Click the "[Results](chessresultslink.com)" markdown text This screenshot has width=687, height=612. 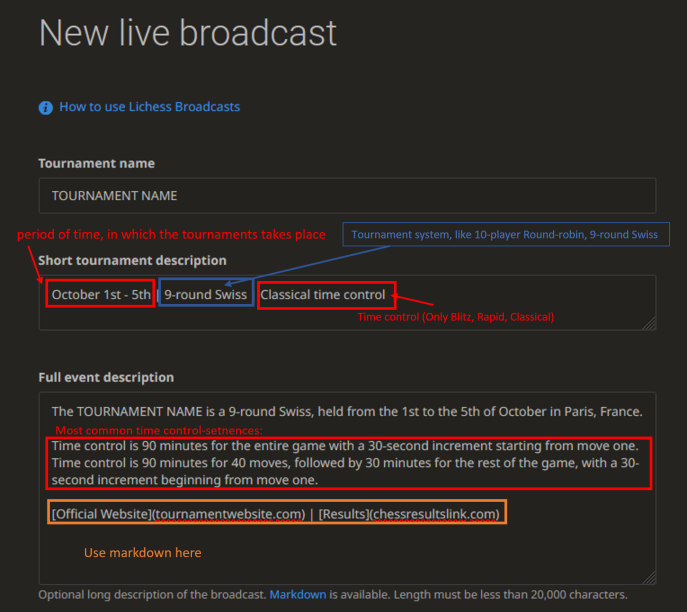(x=409, y=514)
